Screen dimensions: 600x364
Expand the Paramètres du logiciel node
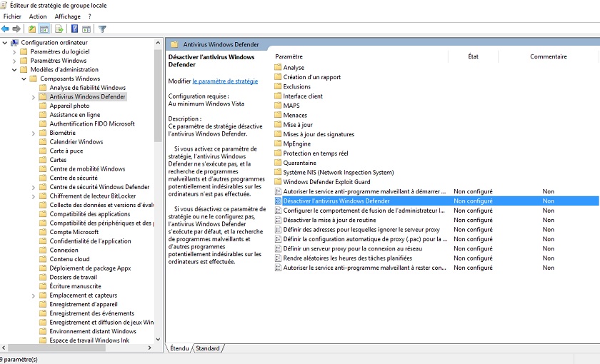14,52
